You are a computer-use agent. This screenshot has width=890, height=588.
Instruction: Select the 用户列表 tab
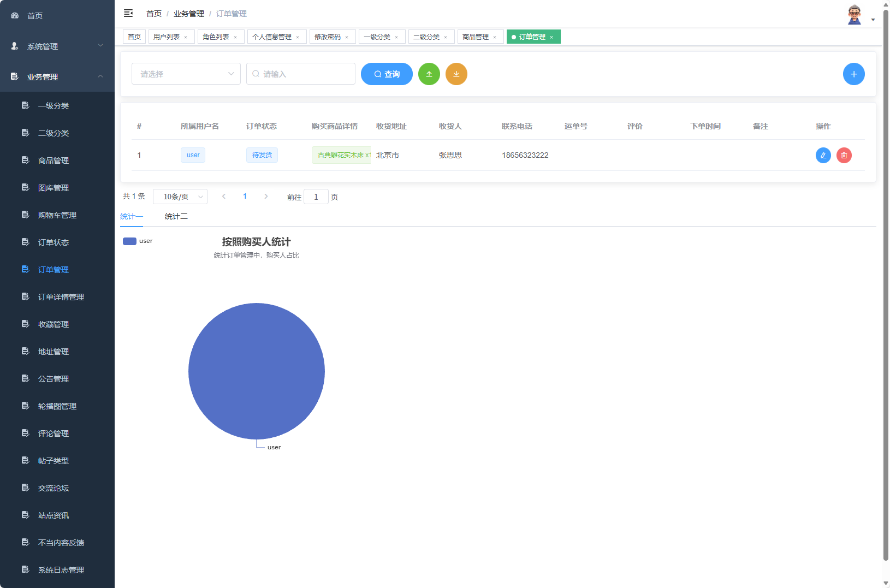coord(168,37)
